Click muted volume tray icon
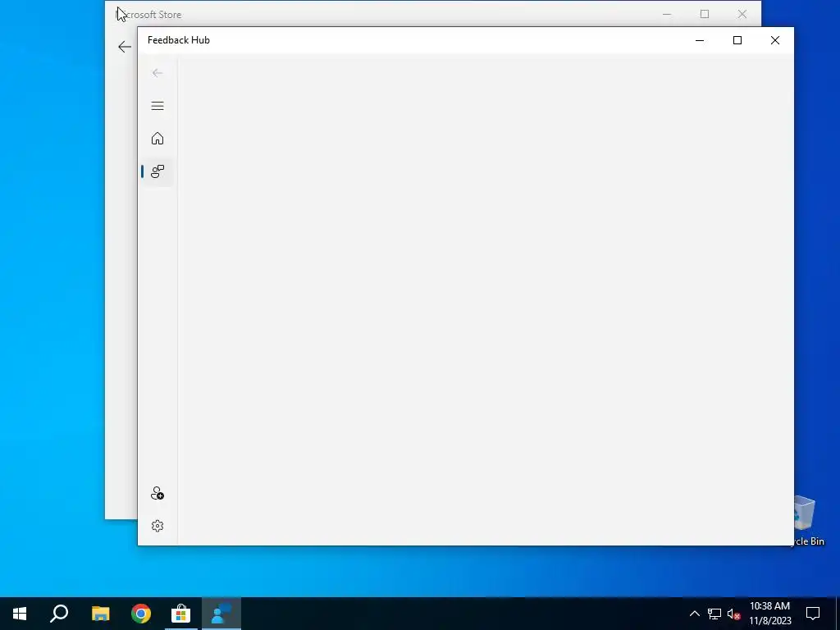 click(734, 614)
